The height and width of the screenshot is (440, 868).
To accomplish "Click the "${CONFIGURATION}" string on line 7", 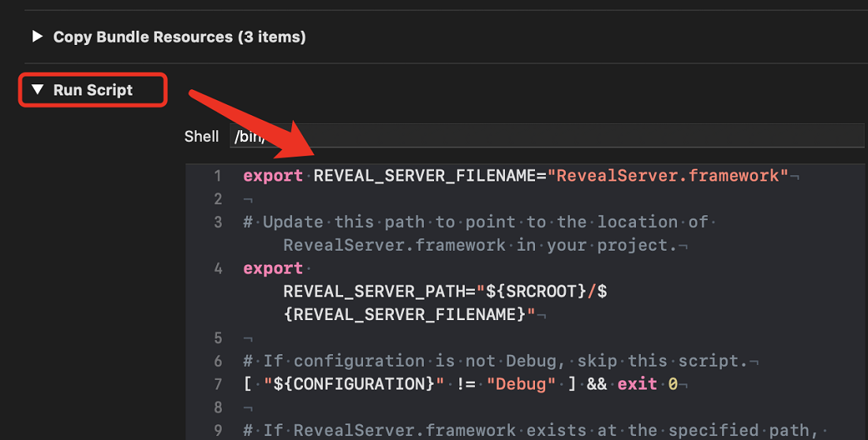I will [354, 384].
